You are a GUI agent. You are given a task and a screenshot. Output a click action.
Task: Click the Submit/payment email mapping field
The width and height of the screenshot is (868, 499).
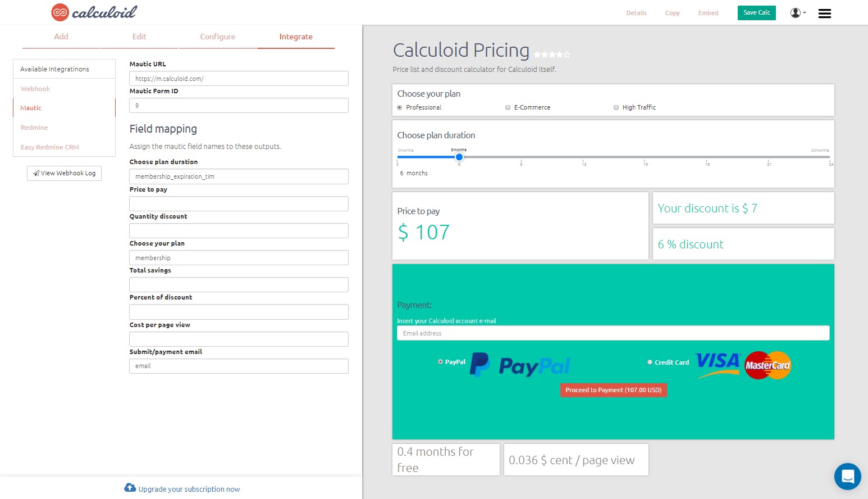click(239, 366)
